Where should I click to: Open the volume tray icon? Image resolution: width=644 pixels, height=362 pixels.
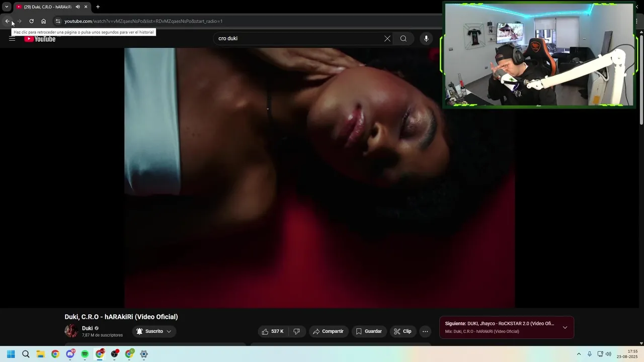(608, 354)
